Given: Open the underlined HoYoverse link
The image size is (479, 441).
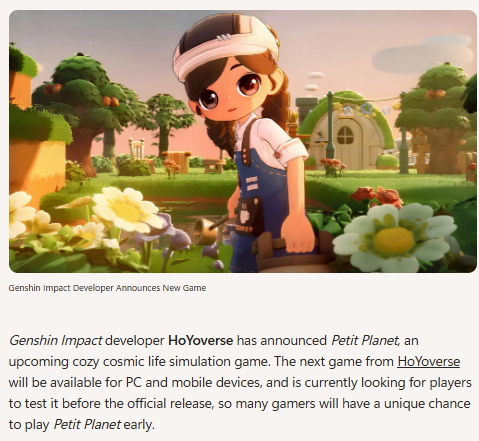Looking at the screenshot, I should point(428,362).
